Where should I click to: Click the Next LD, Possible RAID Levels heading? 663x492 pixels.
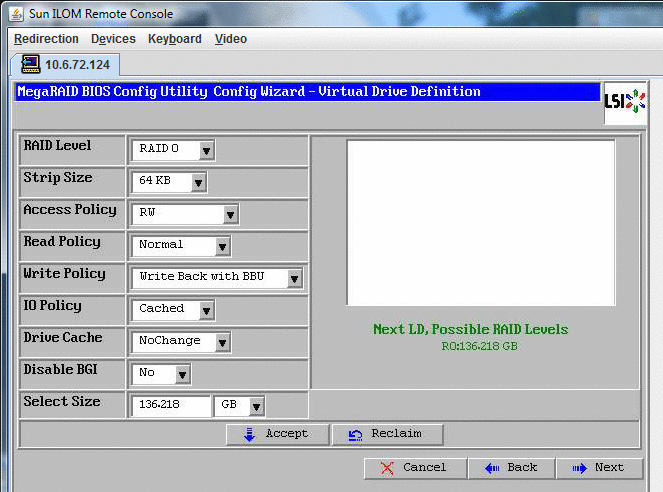(x=471, y=329)
